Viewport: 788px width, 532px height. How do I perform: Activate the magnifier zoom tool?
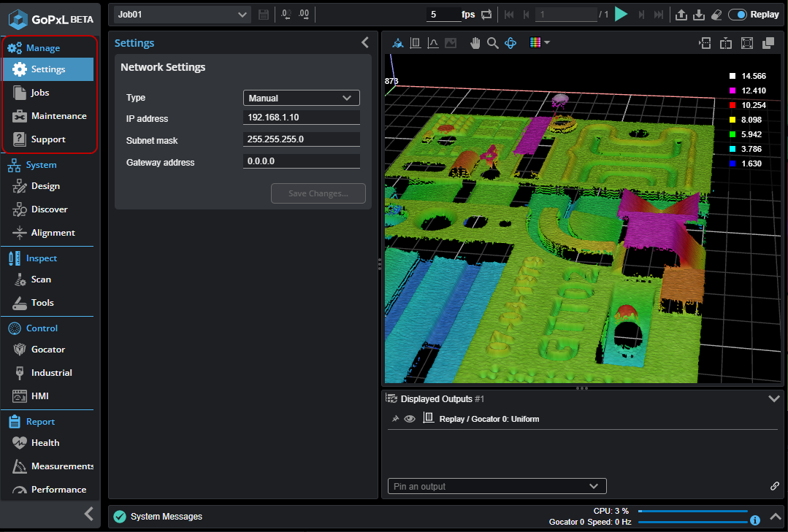pyautogui.click(x=493, y=43)
